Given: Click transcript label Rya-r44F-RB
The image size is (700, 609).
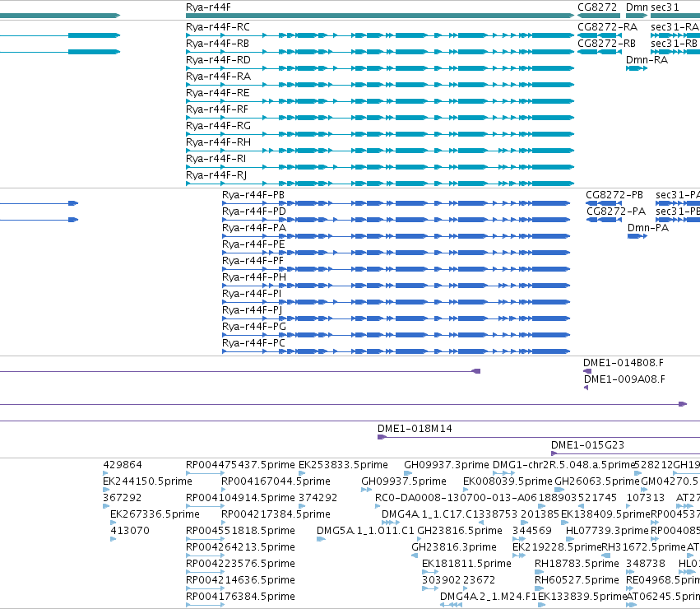Looking at the screenshot, I should pos(217,44).
